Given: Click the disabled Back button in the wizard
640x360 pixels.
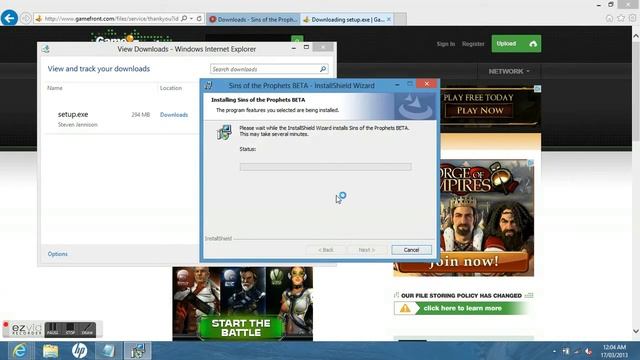Looking at the screenshot, I should coord(326,250).
